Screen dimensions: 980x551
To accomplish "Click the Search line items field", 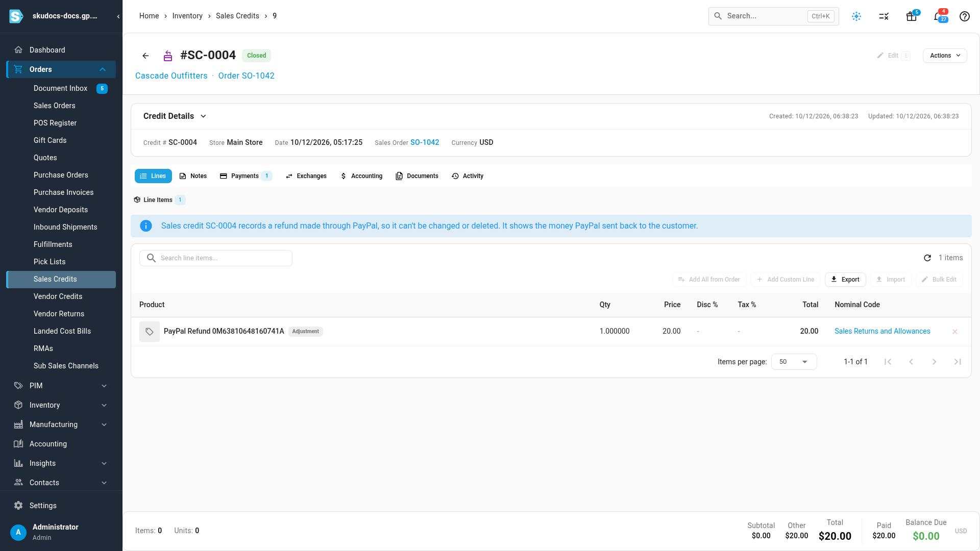I will click(x=216, y=258).
